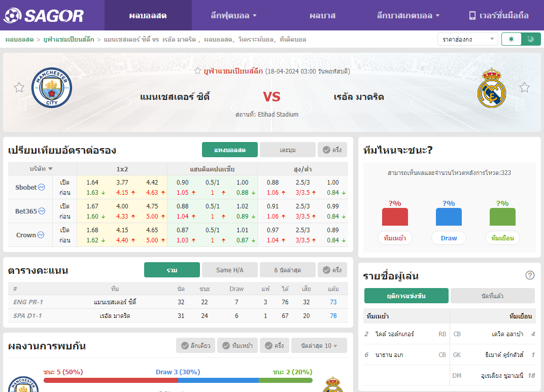This screenshot has height=392, width=544.
Task: Favorite Real Madrid with the star icon
Action: point(524,87)
